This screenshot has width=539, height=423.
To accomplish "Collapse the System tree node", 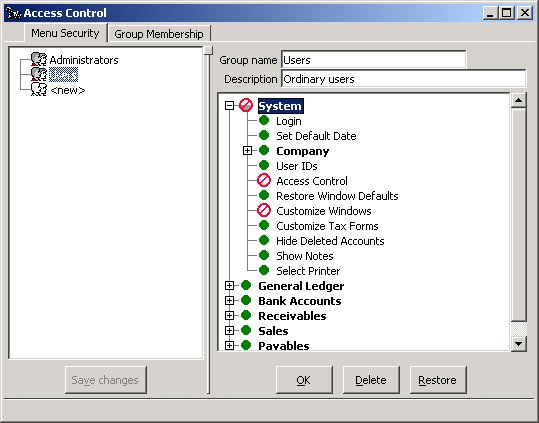I will [229, 105].
